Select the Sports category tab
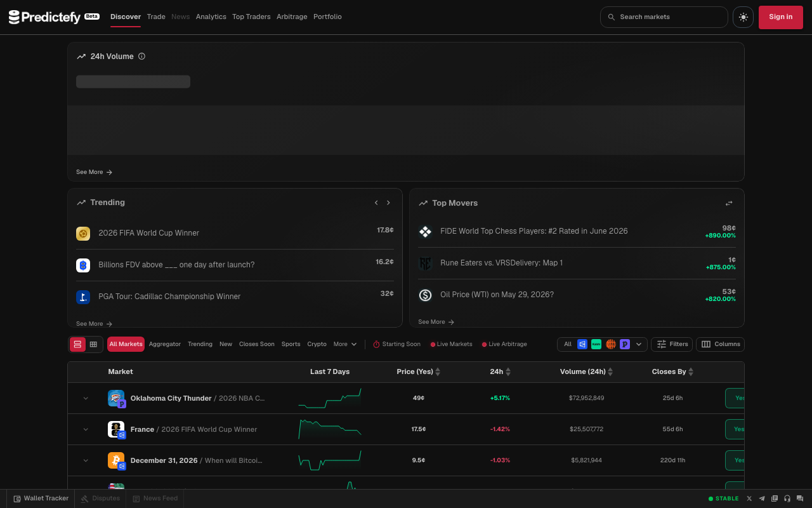This screenshot has width=812, height=508. click(x=291, y=344)
